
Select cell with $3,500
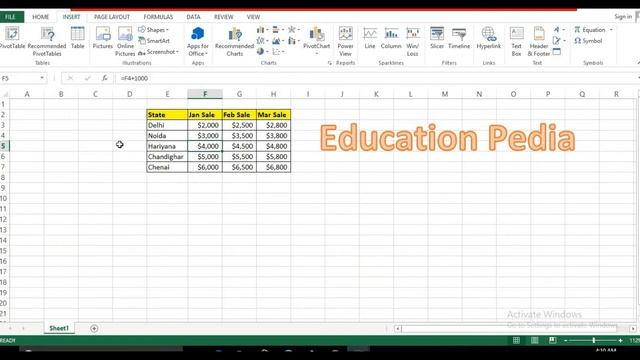click(240, 136)
